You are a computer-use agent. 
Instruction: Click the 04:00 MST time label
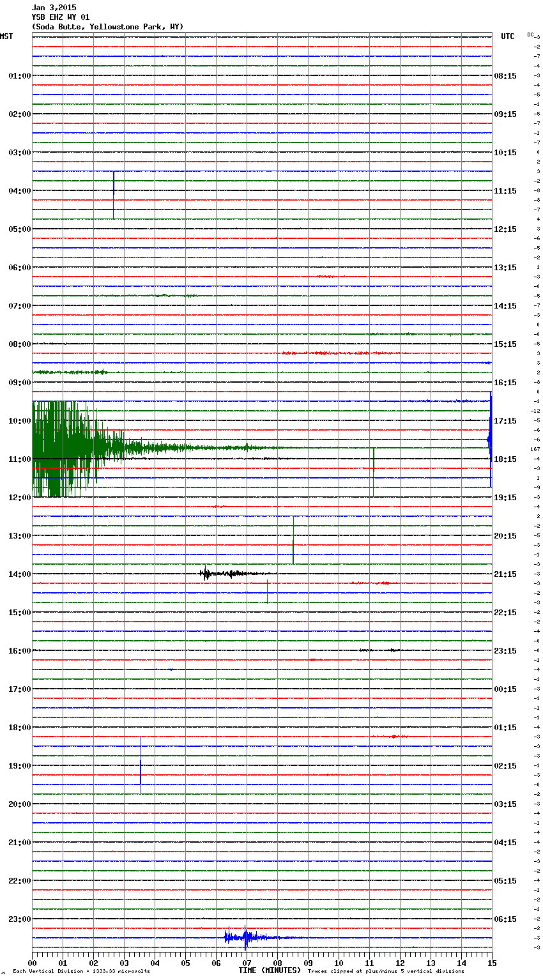tap(19, 190)
